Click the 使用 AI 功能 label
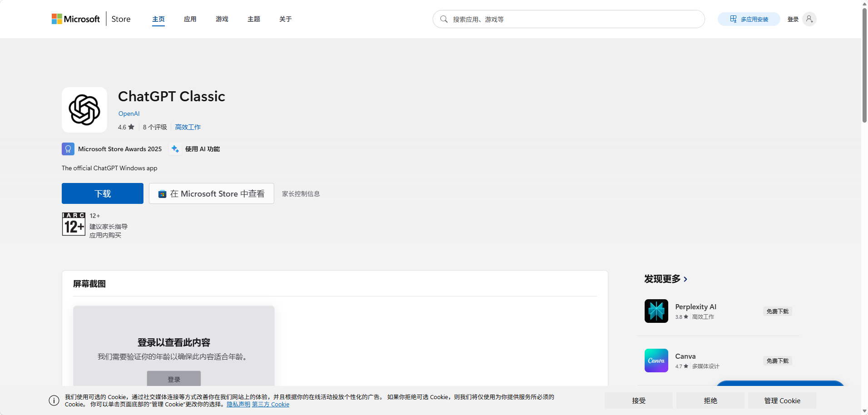 [202, 149]
